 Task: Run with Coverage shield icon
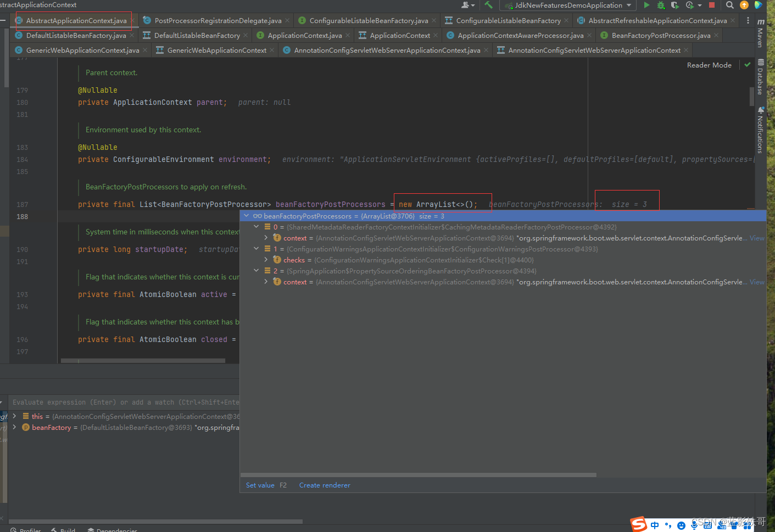click(675, 5)
